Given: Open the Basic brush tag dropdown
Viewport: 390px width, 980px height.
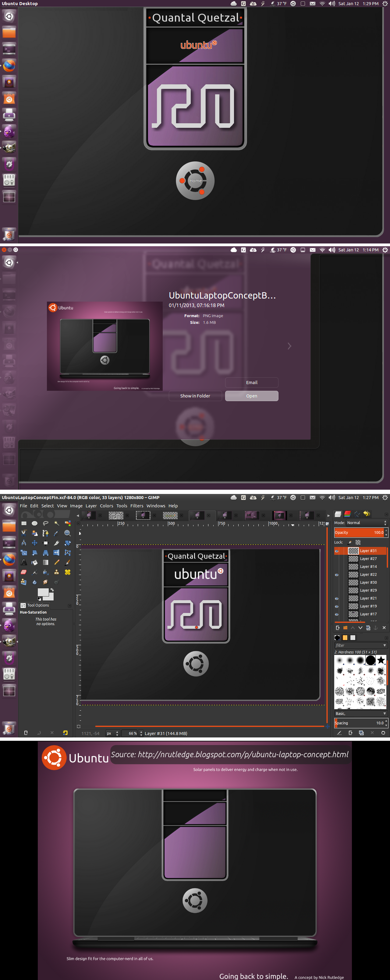Looking at the screenshot, I should pos(361,714).
